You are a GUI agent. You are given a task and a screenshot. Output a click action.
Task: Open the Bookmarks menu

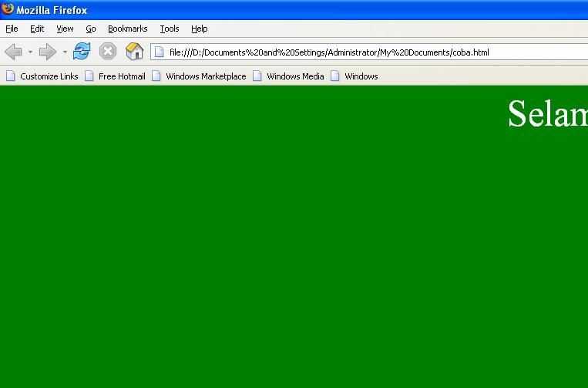click(127, 29)
